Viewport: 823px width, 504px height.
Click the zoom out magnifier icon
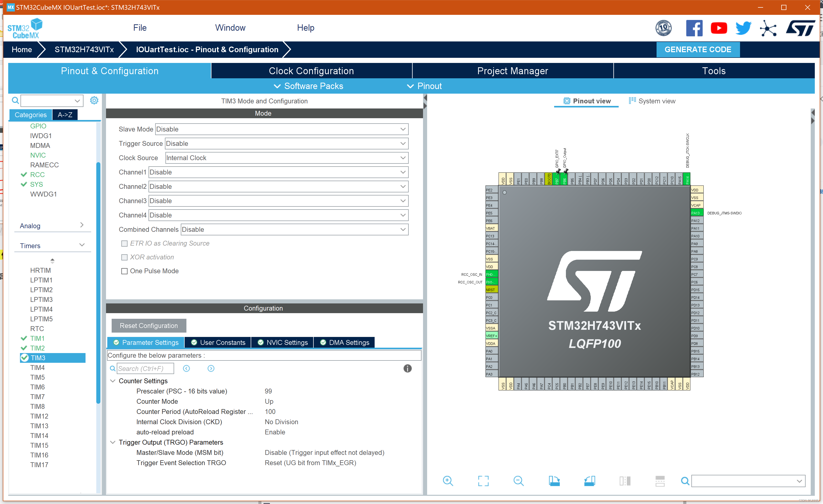point(518,481)
